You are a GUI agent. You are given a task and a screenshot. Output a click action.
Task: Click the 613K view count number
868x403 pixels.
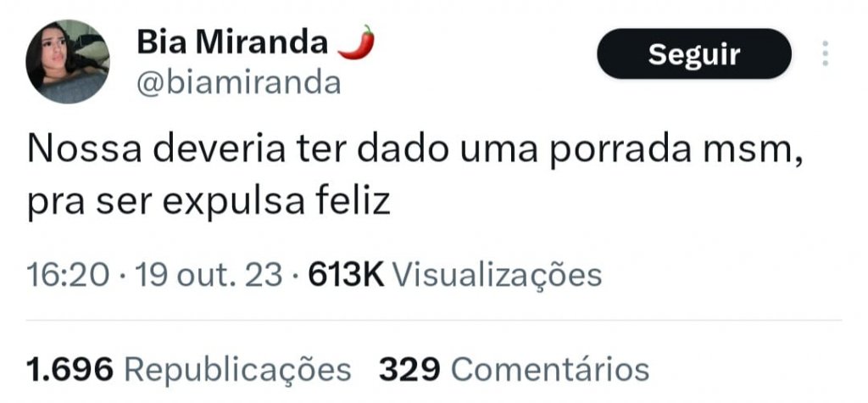(x=346, y=275)
